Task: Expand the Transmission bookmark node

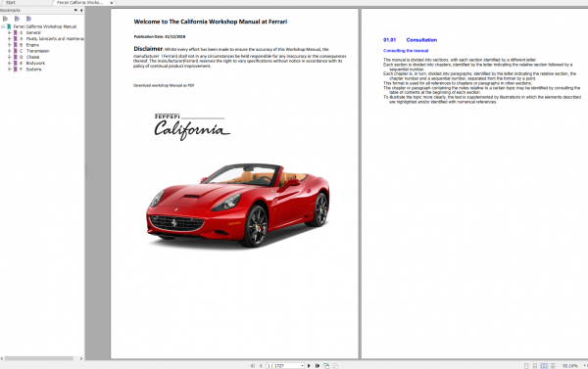Action: coord(10,51)
